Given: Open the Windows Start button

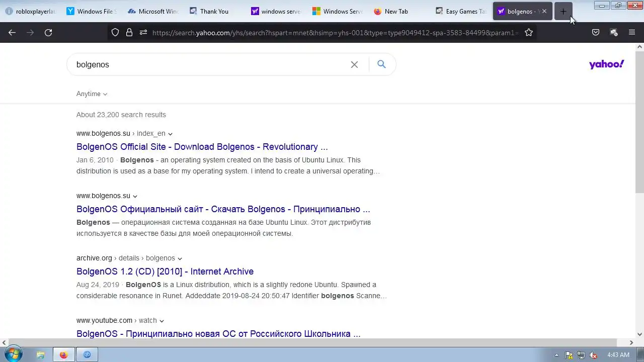Looking at the screenshot, I should [13, 354].
